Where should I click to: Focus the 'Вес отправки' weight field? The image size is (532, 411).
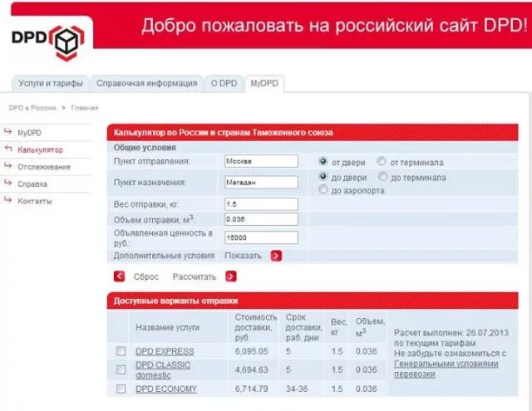pyautogui.click(x=261, y=204)
